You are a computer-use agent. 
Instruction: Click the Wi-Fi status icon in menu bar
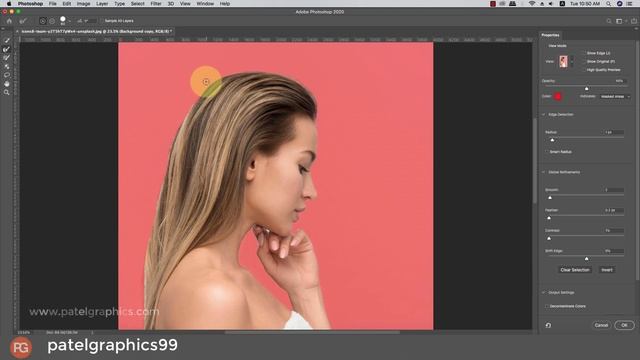point(531,4)
